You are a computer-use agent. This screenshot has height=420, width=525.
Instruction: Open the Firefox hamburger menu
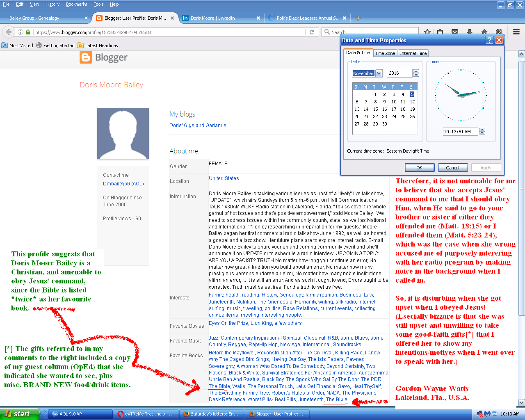pyautogui.click(x=516, y=32)
